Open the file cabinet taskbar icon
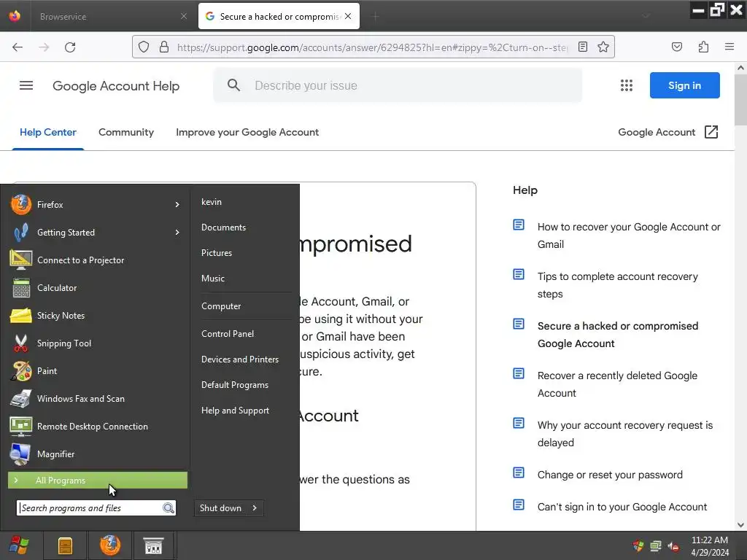The height and width of the screenshot is (560, 747). coord(65,545)
